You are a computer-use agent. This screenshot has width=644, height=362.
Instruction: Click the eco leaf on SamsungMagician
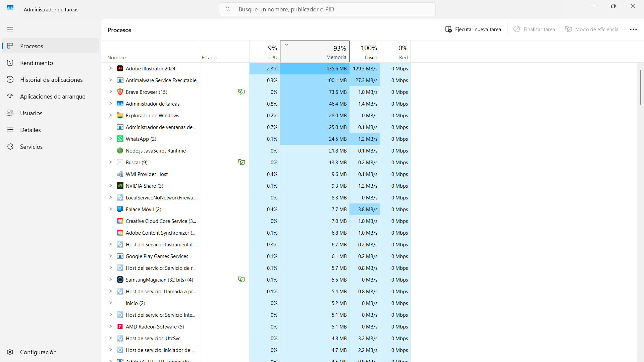click(x=241, y=279)
